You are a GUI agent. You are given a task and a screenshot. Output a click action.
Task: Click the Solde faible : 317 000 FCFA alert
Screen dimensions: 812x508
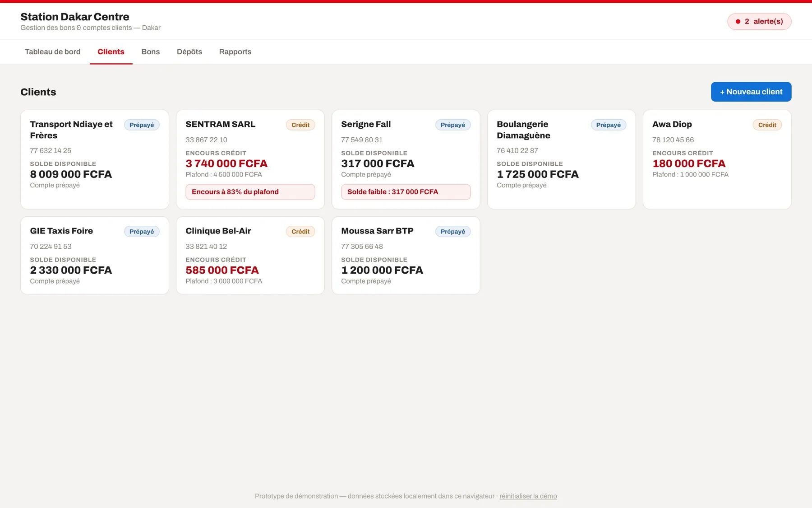pyautogui.click(x=406, y=192)
